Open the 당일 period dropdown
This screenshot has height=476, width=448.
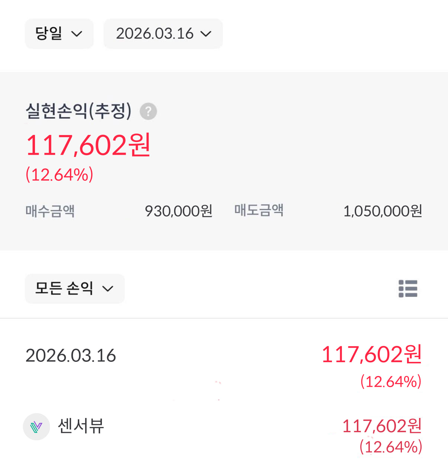[x=59, y=34]
